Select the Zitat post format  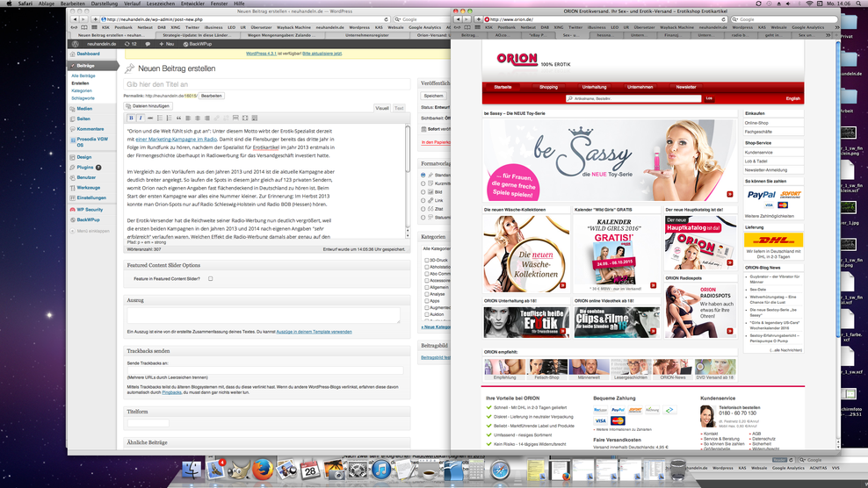[423, 209]
